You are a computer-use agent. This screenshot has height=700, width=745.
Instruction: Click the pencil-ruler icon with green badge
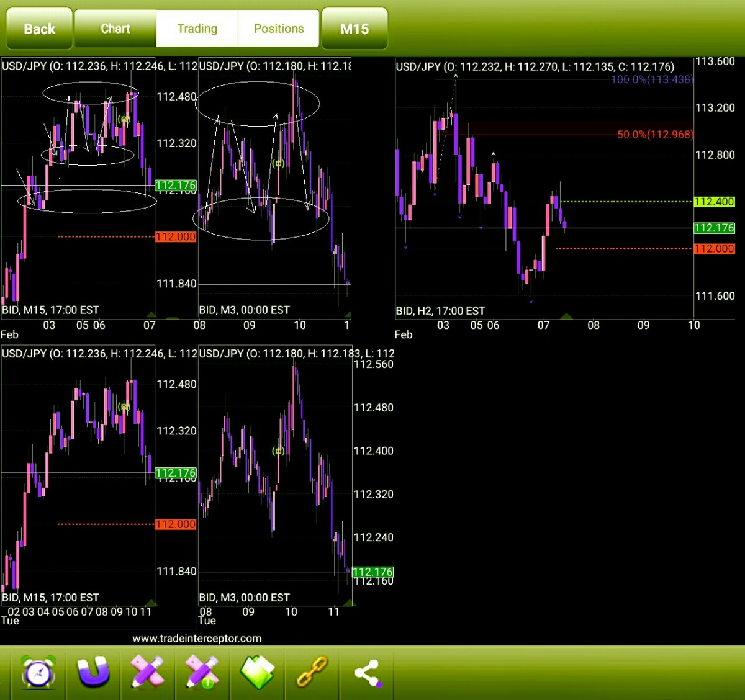coord(202,673)
